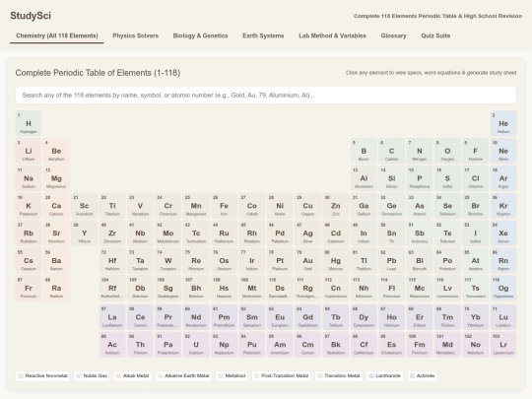The width and height of the screenshot is (532, 399).
Task: Open the Sodium (Na) tile
Action: tap(29, 178)
